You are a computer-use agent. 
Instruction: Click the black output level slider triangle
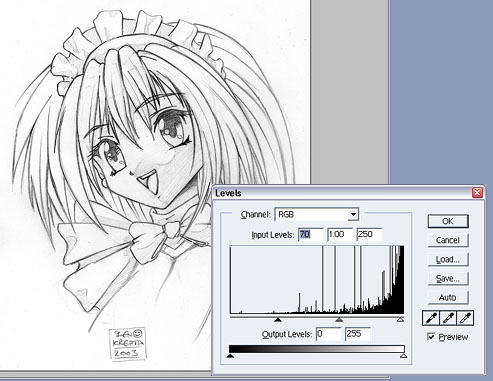coord(230,356)
